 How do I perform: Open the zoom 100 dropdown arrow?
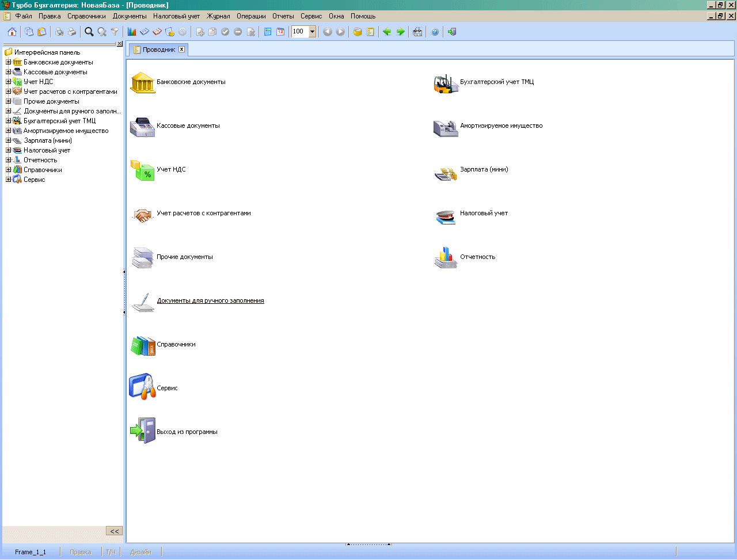pos(313,32)
